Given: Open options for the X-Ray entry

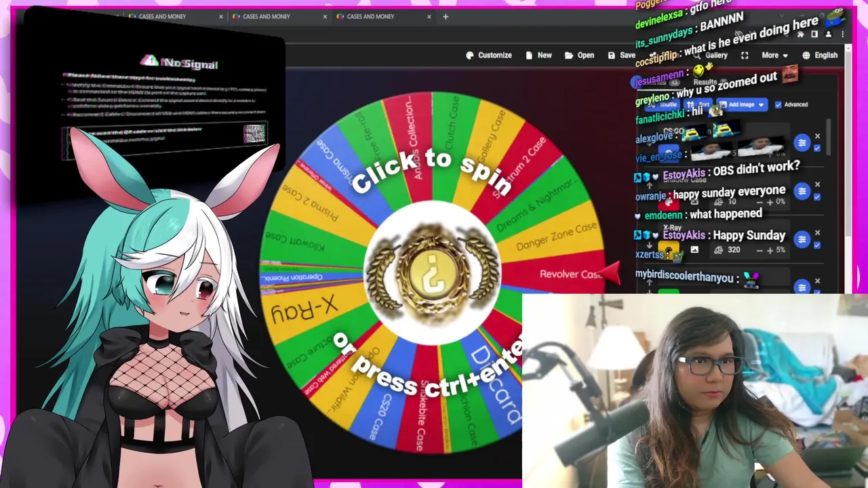Looking at the screenshot, I should coord(802,239).
